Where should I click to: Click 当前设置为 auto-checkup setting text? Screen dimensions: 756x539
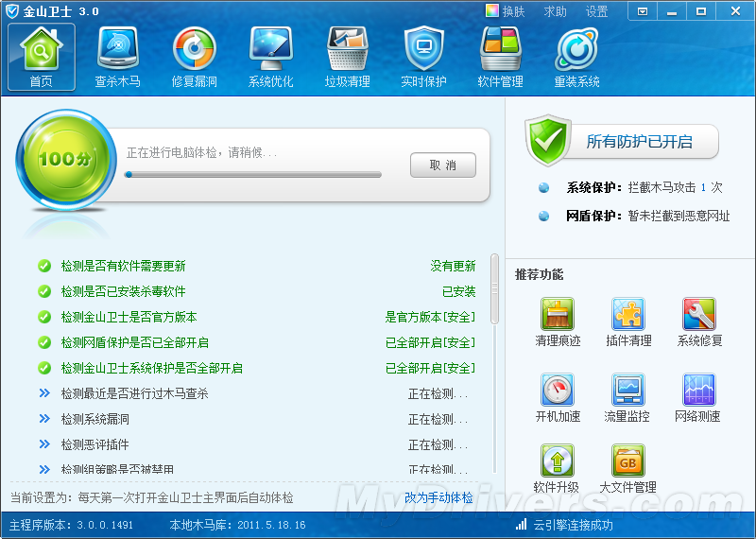coord(152,497)
